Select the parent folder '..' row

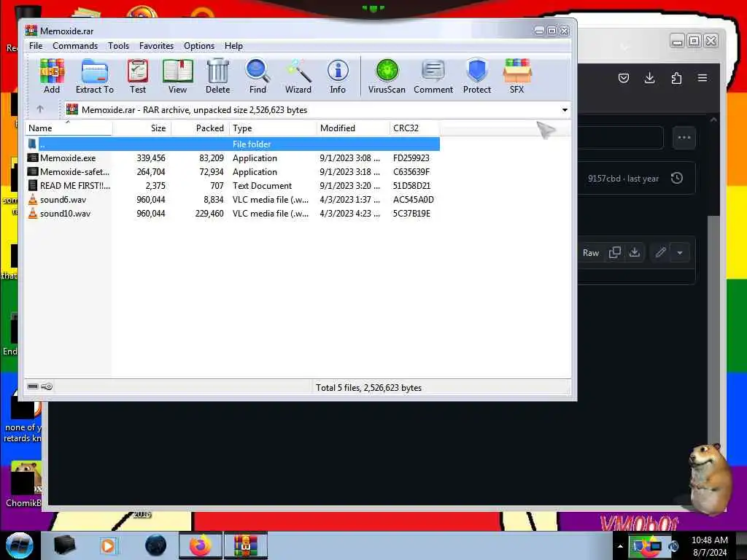click(x=233, y=144)
